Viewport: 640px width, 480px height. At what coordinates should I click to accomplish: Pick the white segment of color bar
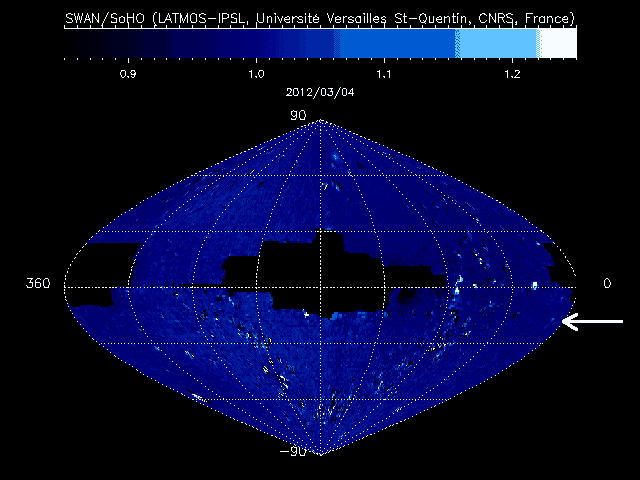tap(558, 43)
